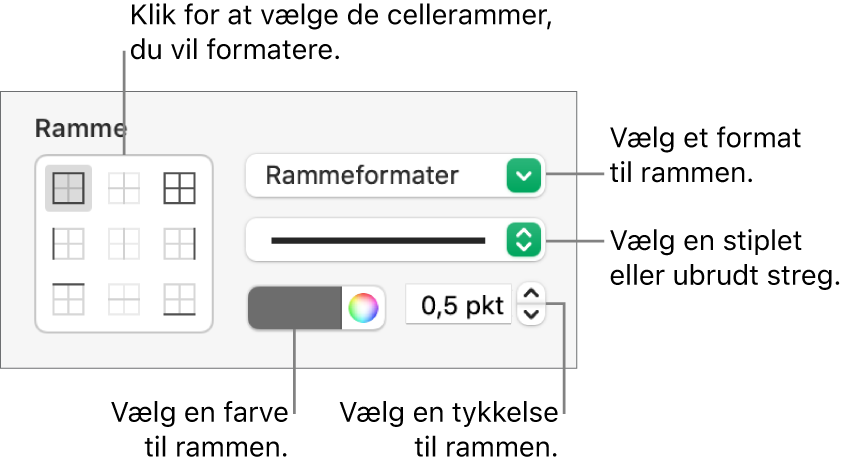Decrease border thickness with down arrow
Viewport: 849px width, 473px height.
[x=532, y=315]
